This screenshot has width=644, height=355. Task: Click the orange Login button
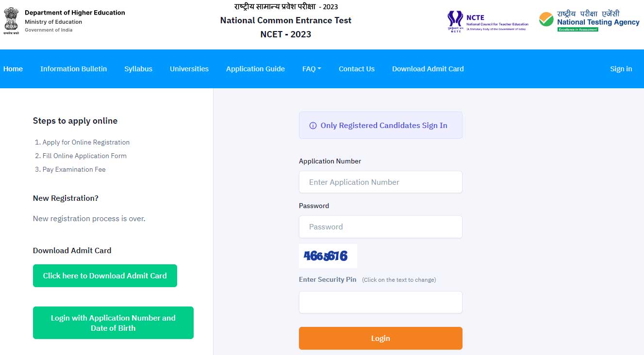pyautogui.click(x=380, y=338)
